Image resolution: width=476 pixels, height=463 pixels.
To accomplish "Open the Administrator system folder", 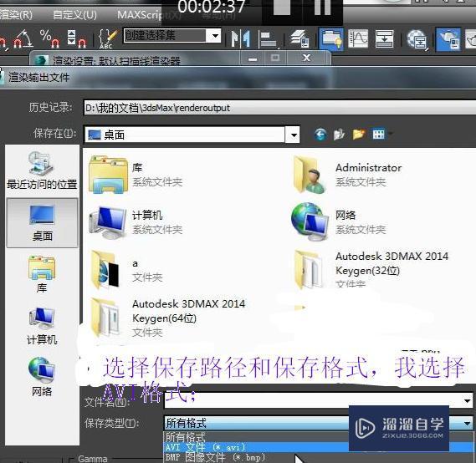I will click(x=348, y=175).
